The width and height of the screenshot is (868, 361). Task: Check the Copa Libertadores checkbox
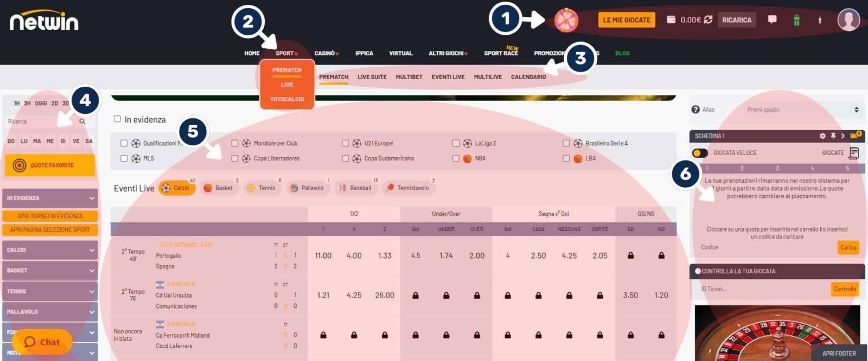[x=235, y=158]
